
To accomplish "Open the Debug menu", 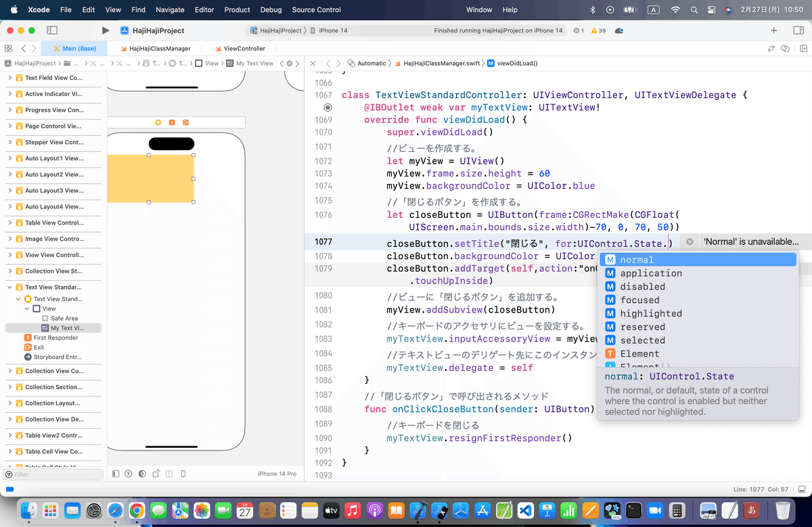I will (x=271, y=10).
